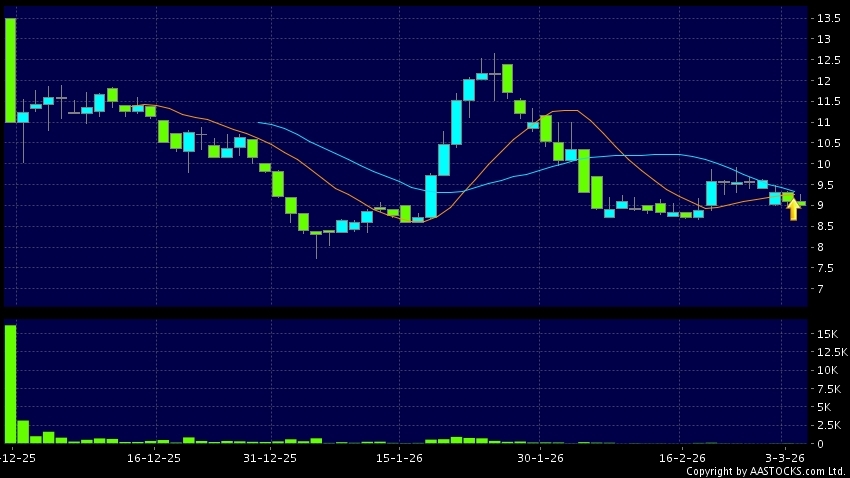Click the 7 price axis label

coord(823,290)
